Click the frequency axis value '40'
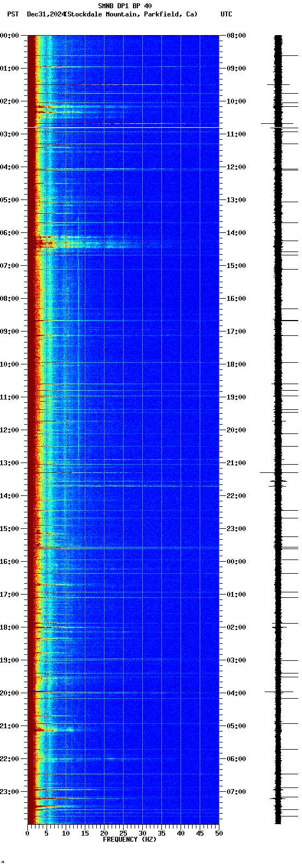 pos(181,833)
